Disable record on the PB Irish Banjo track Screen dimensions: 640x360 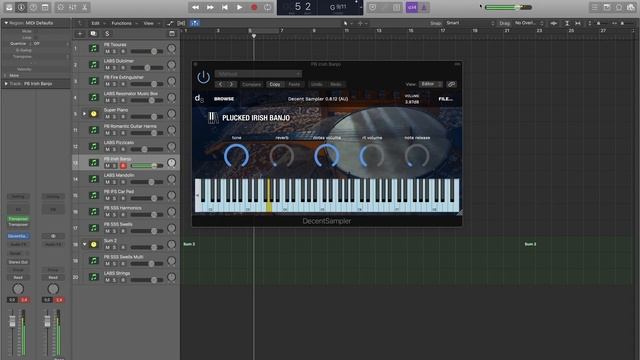pos(123,166)
